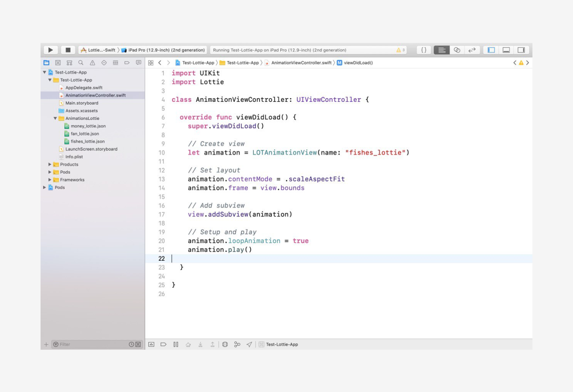573x392 pixels.
Task: Click the Step Out debug button
Action: [212, 344]
